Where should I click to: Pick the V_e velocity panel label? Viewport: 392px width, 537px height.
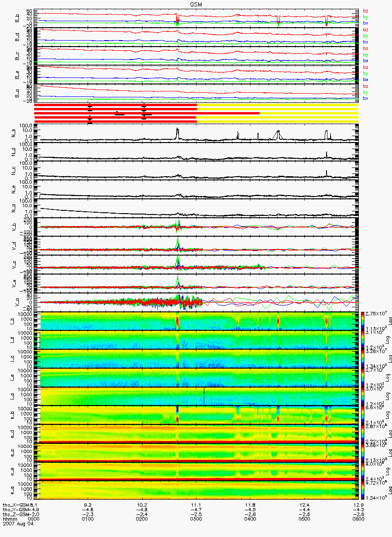point(14,283)
